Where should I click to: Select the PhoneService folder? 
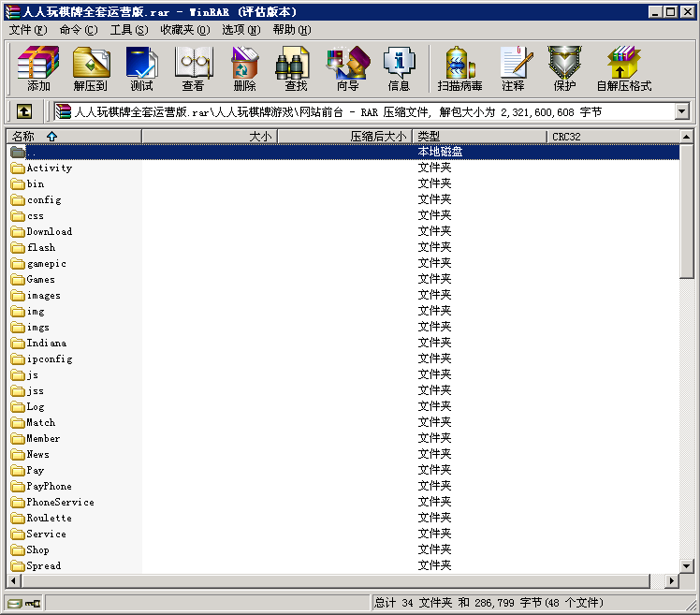coord(60,503)
